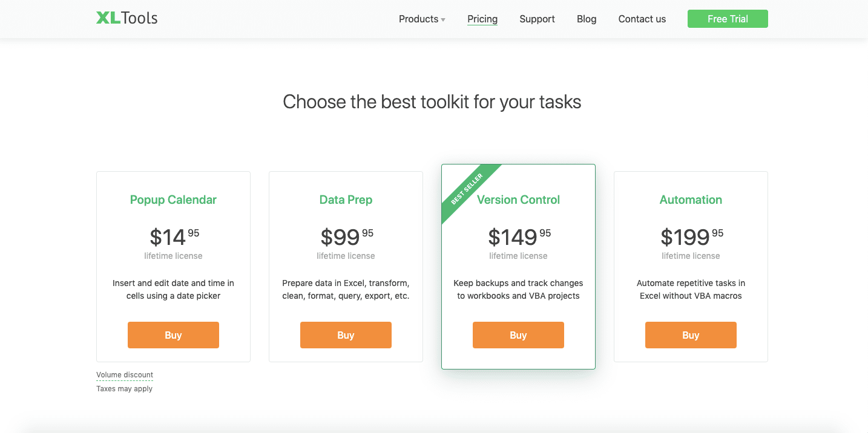This screenshot has height=433, width=868.
Task: Open the Support page
Action: coord(537,19)
